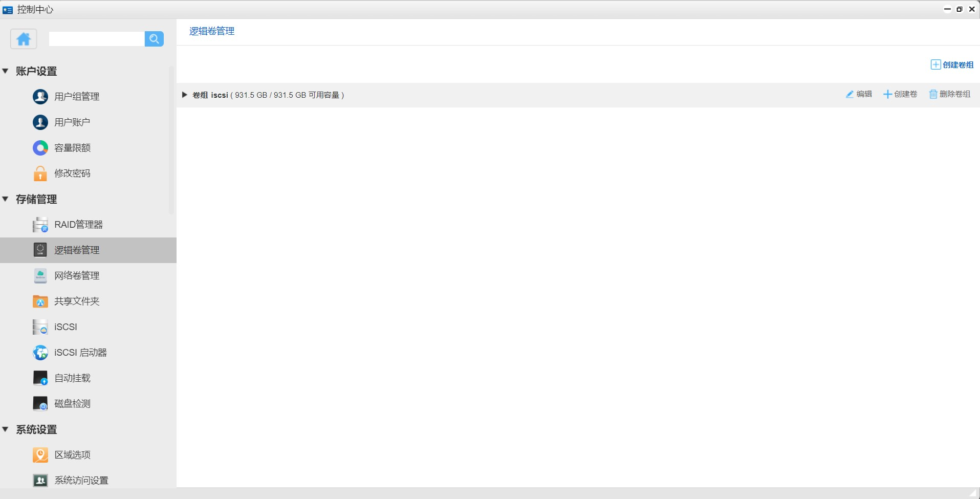The width and height of the screenshot is (980, 499).
Task: Open 用户组管理 in the sidebar
Action: click(77, 97)
